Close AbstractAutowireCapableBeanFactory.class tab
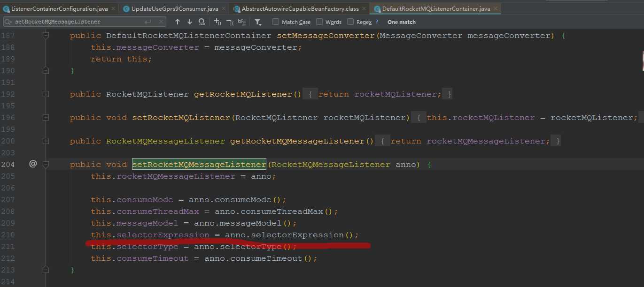 [363, 9]
